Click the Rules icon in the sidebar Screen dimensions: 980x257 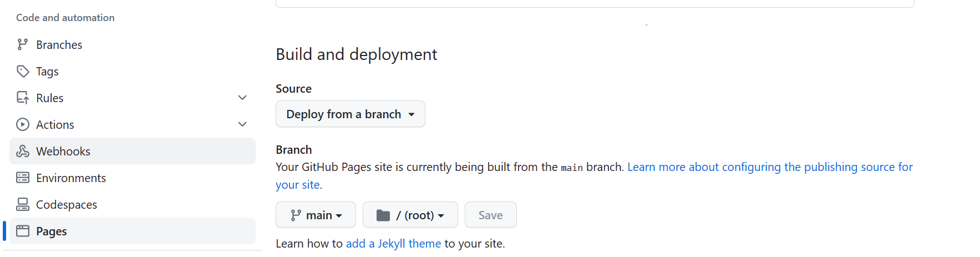pos(23,98)
